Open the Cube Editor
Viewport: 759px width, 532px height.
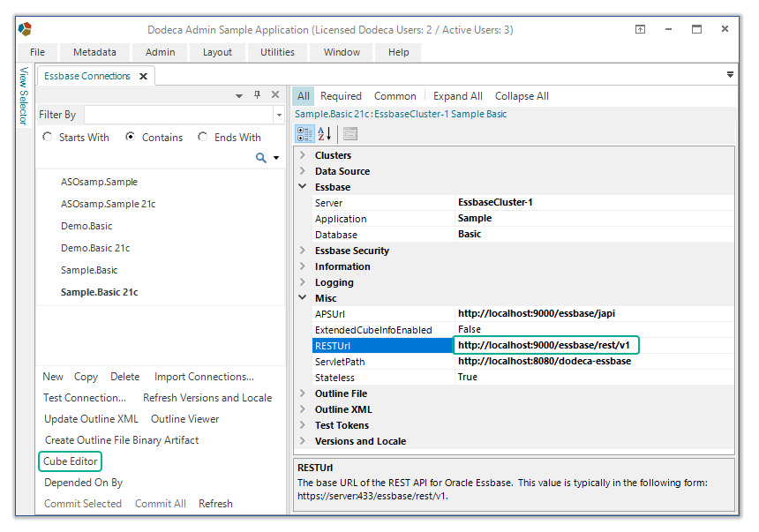click(x=71, y=461)
